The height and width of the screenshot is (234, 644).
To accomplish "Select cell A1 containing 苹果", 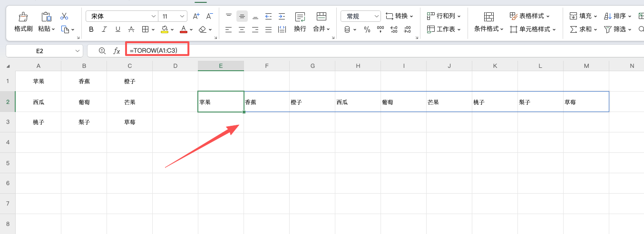I will click(x=39, y=81).
